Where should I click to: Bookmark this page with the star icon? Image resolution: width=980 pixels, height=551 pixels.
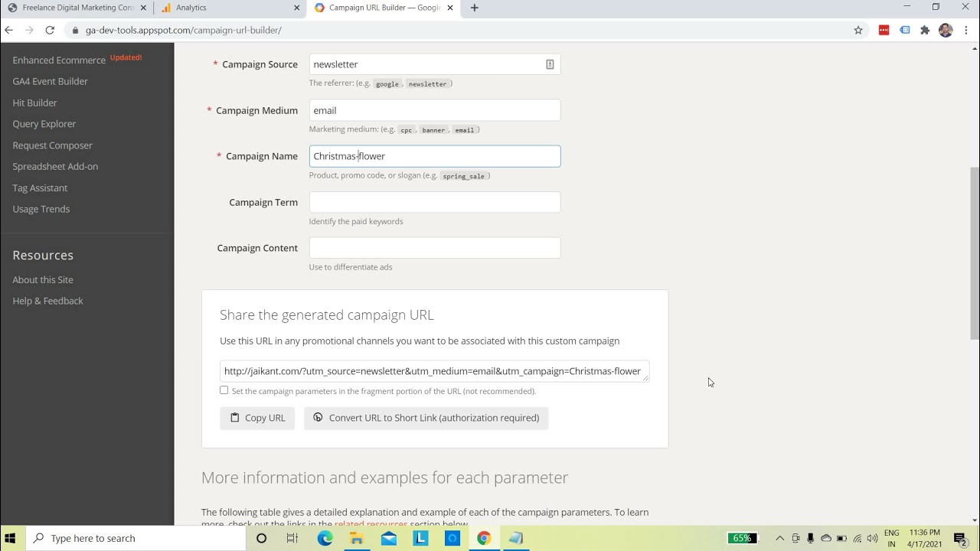(x=858, y=30)
